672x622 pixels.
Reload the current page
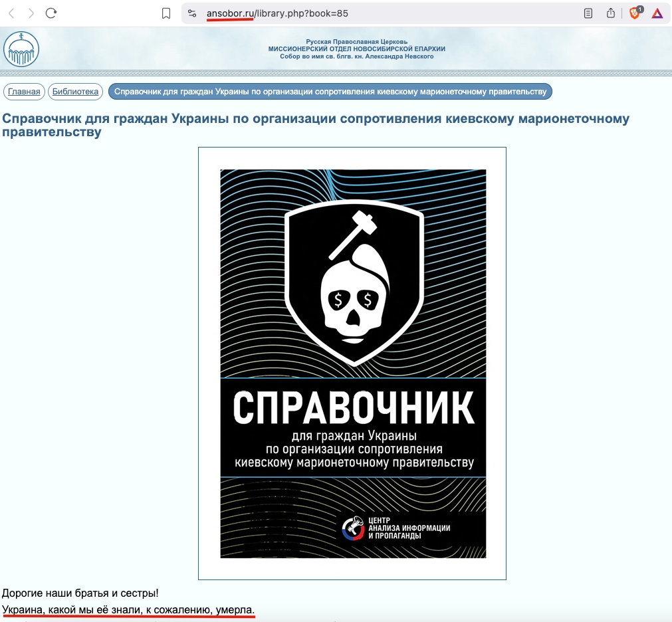pos(51,13)
